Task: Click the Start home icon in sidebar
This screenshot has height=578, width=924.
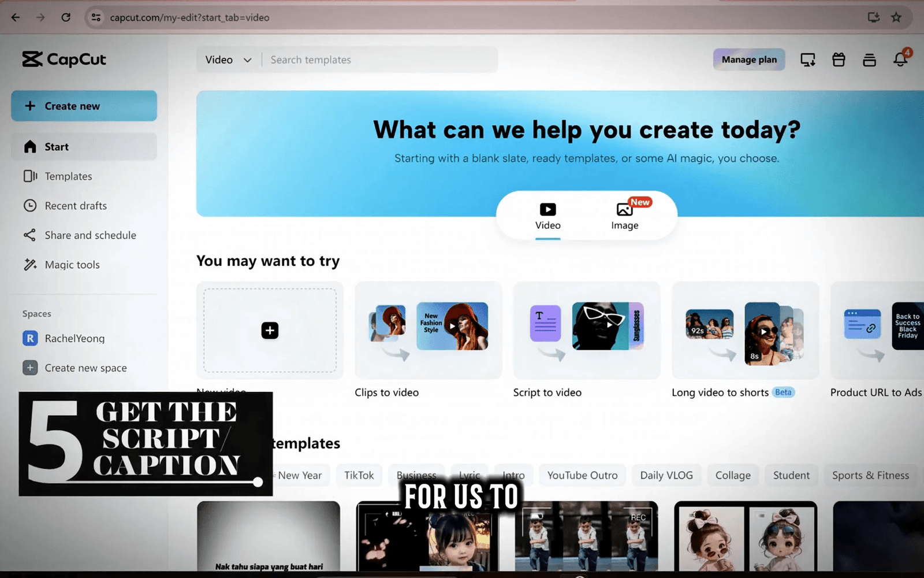Action: pos(30,147)
